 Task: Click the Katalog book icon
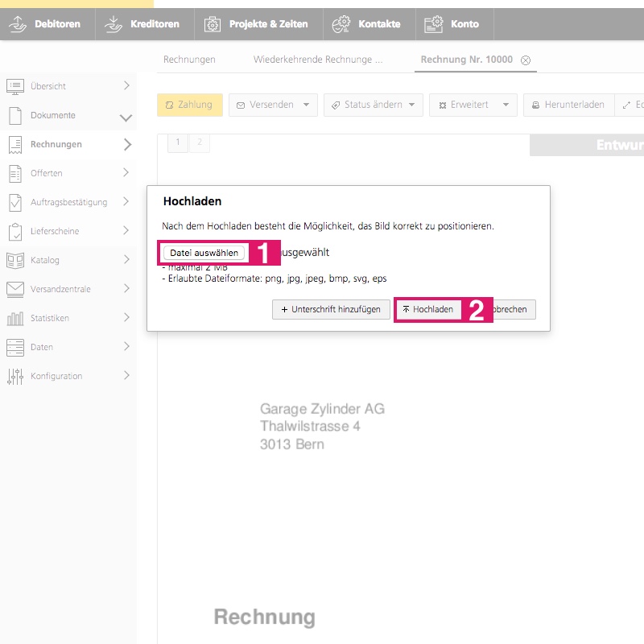click(x=14, y=260)
